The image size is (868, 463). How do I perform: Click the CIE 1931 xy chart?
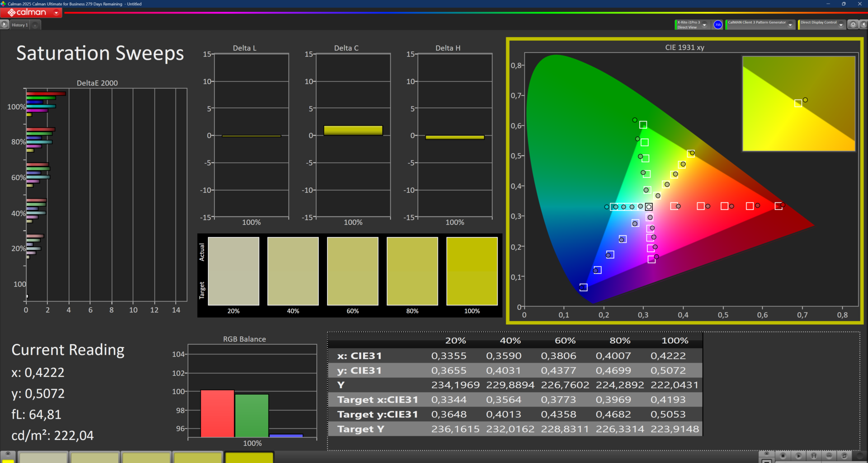click(x=684, y=181)
